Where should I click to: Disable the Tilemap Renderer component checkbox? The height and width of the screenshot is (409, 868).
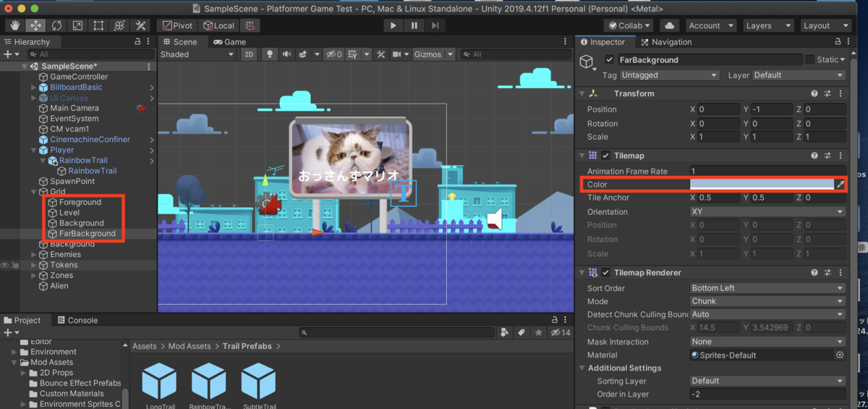point(605,273)
